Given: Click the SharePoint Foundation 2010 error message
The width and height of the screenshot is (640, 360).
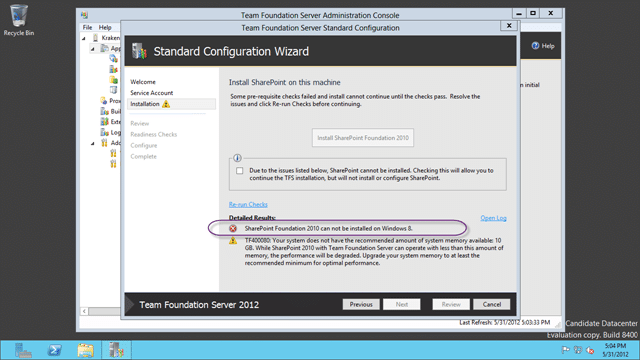Looking at the screenshot, I should (x=329, y=229).
